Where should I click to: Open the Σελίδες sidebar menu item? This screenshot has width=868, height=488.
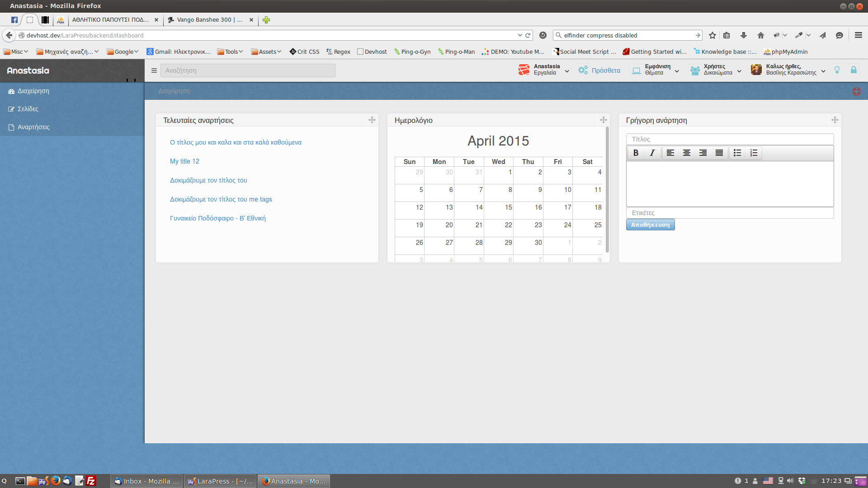pyautogui.click(x=28, y=108)
